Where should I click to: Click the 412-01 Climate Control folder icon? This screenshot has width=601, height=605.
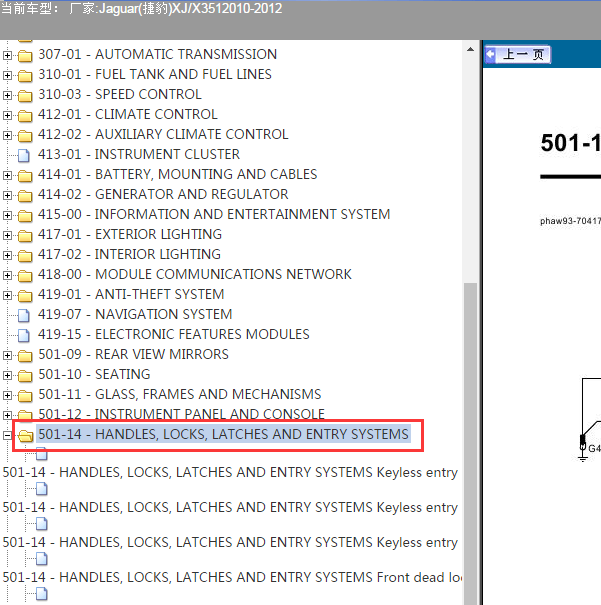click(x=25, y=116)
